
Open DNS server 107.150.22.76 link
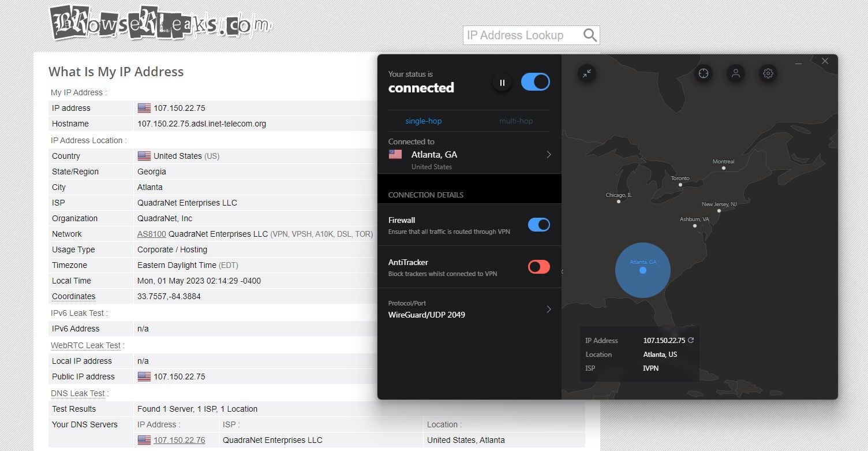pyautogui.click(x=179, y=440)
